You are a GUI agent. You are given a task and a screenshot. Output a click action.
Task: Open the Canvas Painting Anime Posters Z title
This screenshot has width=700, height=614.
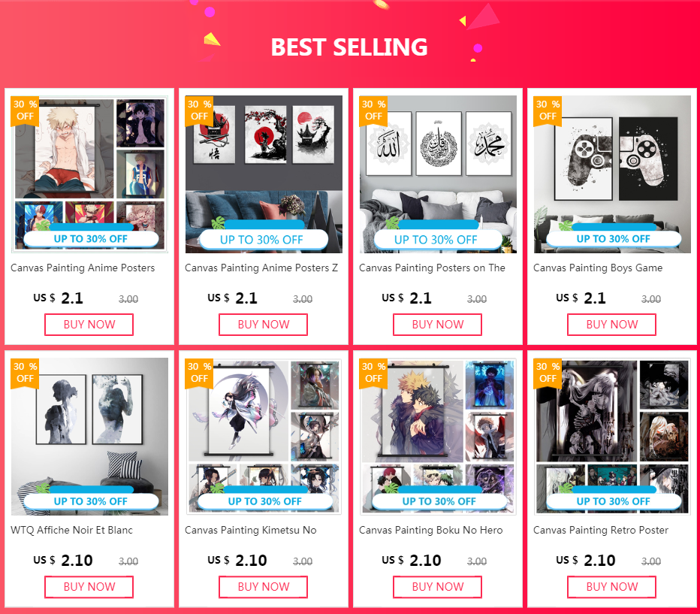(261, 268)
